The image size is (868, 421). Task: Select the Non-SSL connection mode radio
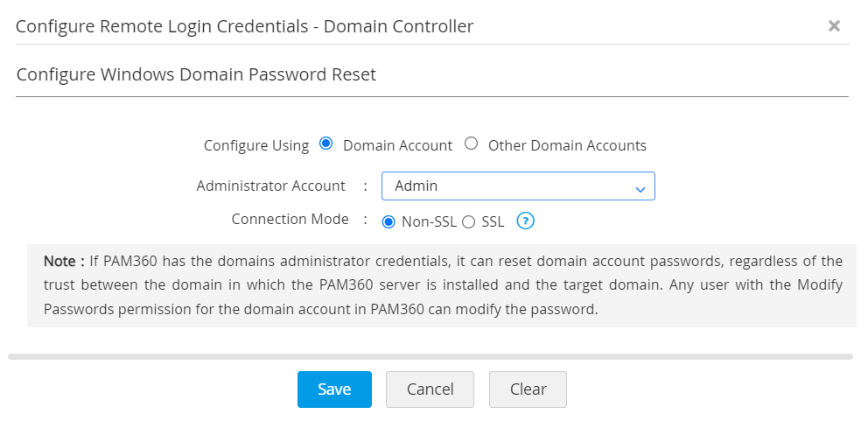pyautogui.click(x=388, y=222)
